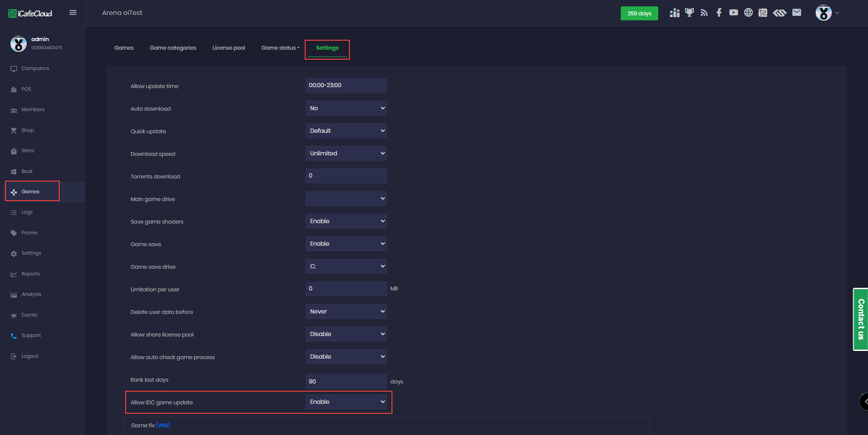868x435 pixels.
Task: Toggle Allow IDC game update setting
Action: pos(346,402)
